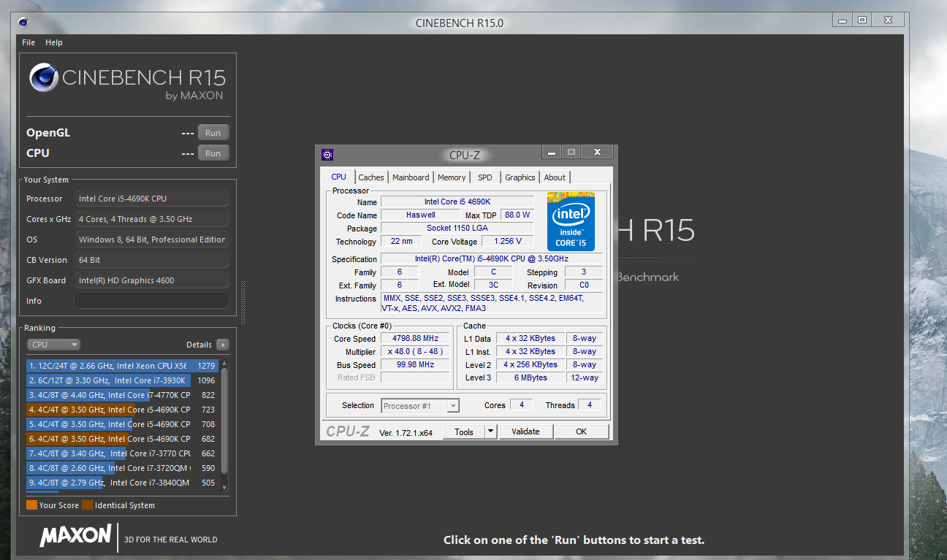The height and width of the screenshot is (560, 947).
Task: Select ranking row 8 Core i7-3720QM
Action: click(x=122, y=468)
